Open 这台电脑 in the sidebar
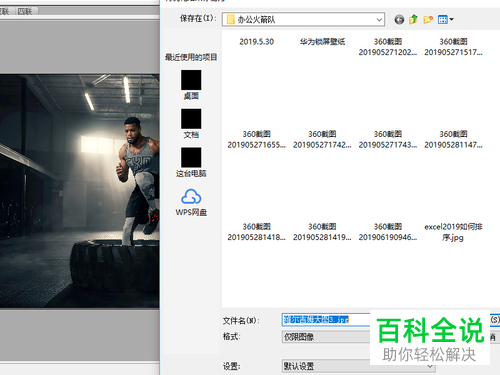The width and height of the screenshot is (500, 375). pos(191,162)
